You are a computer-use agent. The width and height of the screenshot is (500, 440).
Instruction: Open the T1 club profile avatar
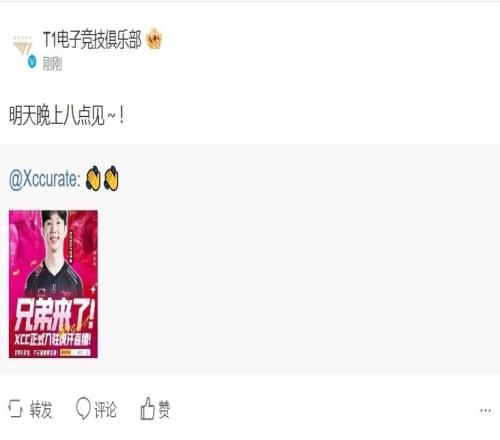tap(23, 46)
